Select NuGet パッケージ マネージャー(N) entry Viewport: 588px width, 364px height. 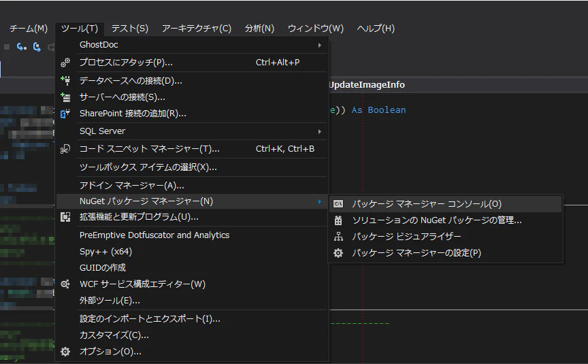(192, 201)
